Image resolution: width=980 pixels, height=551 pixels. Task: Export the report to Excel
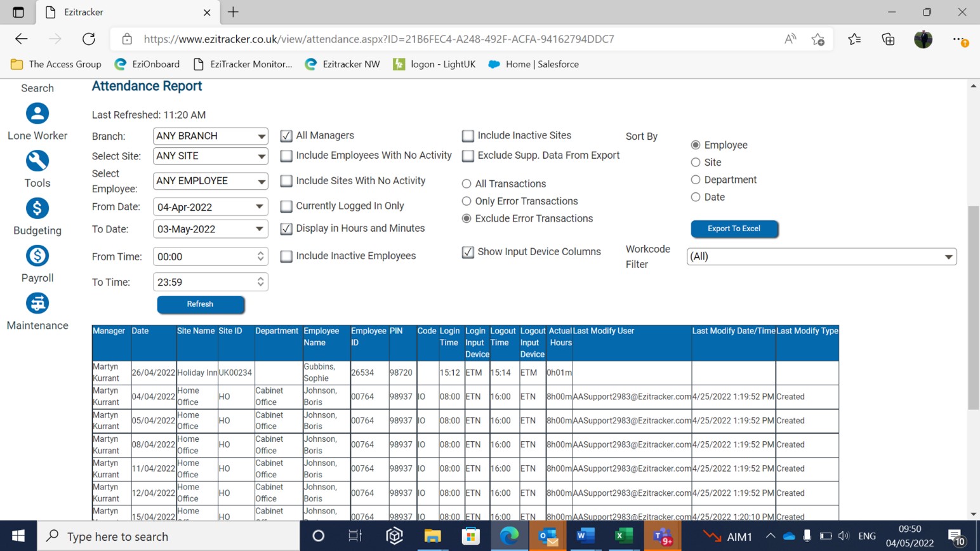734,229
